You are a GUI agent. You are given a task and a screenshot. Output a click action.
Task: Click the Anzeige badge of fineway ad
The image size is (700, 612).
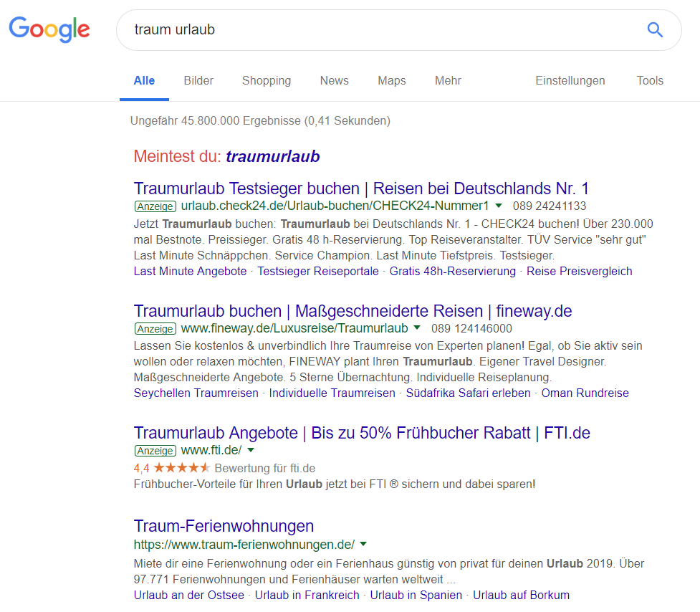(155, 328)
